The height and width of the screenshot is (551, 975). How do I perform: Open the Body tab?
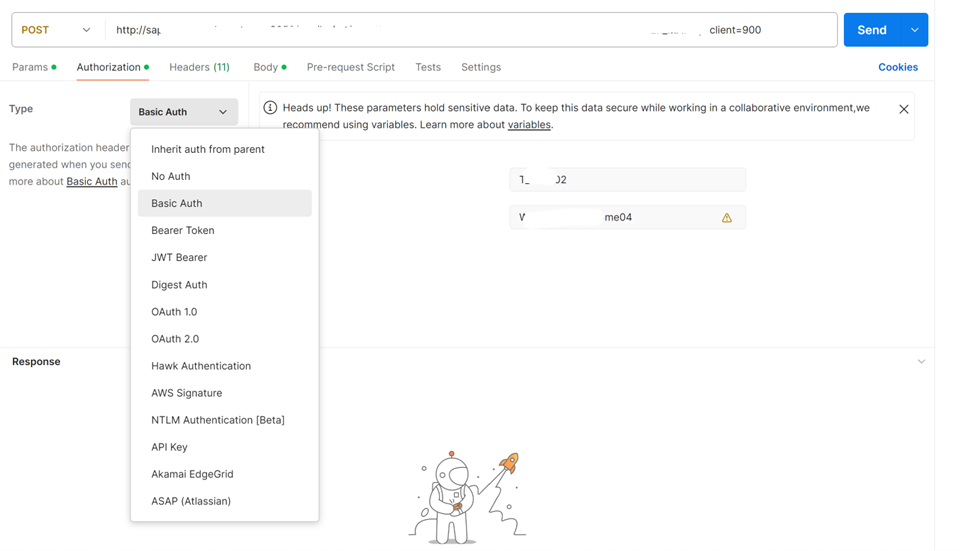click(269, 67)
